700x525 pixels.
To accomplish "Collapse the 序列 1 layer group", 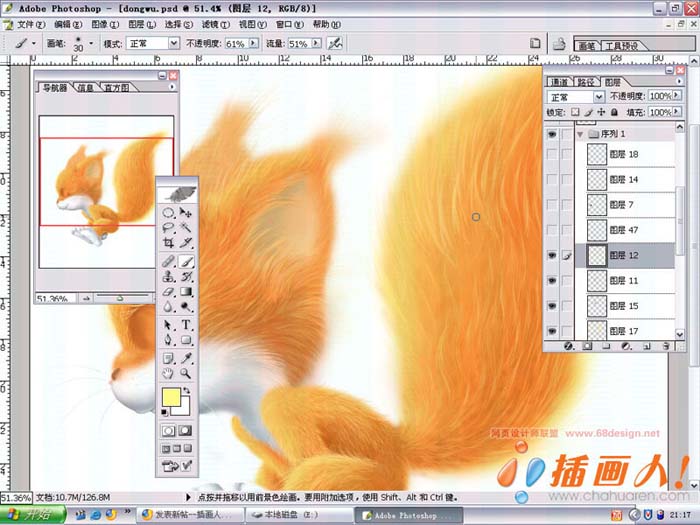I will click(x=580, y=134).
